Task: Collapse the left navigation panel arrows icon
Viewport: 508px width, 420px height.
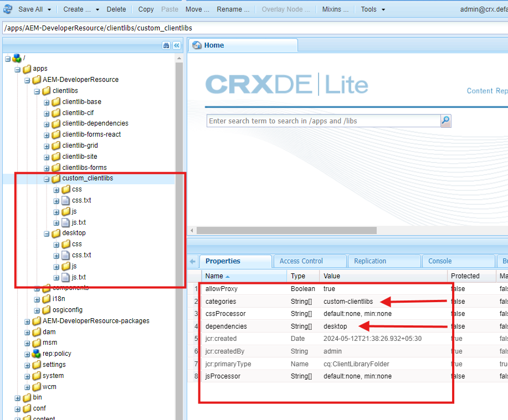Action: pyautogui.click(x=177, y=45)
